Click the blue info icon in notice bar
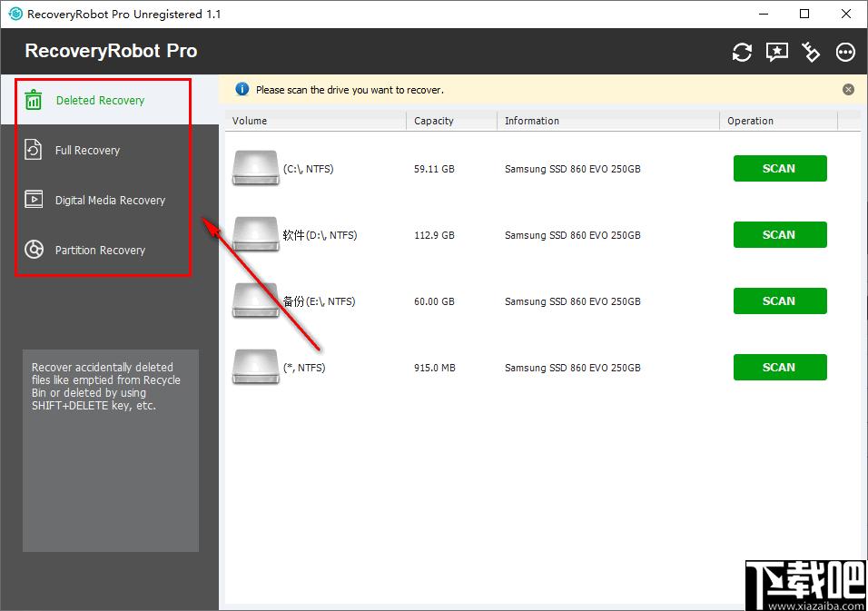The image size is (868, 611). [x=242, y=89]
